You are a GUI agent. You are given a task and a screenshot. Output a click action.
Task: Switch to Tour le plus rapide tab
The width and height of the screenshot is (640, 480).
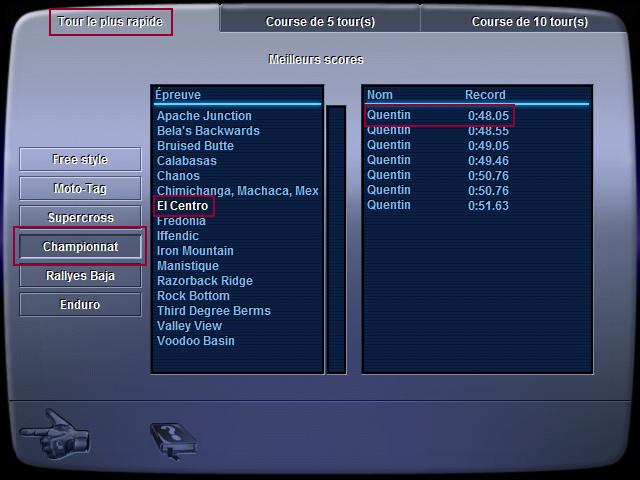110,21
